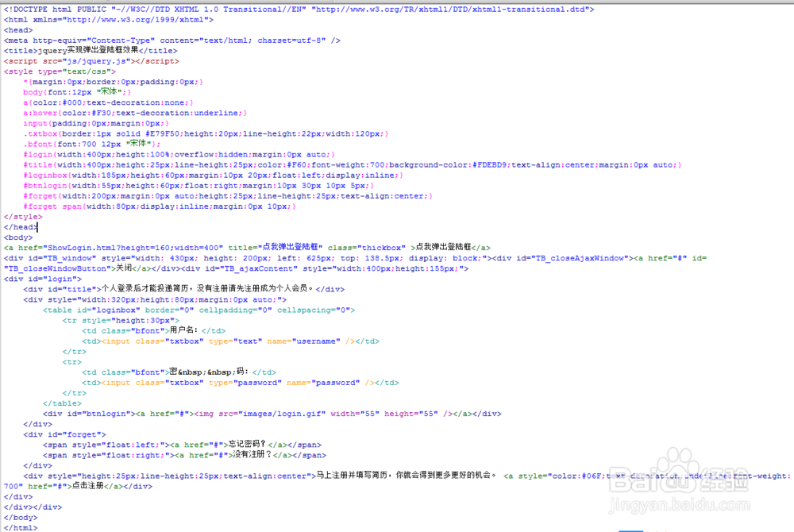
Task: Click the a:hover color:#F30 rule
Action: point(135,113)
